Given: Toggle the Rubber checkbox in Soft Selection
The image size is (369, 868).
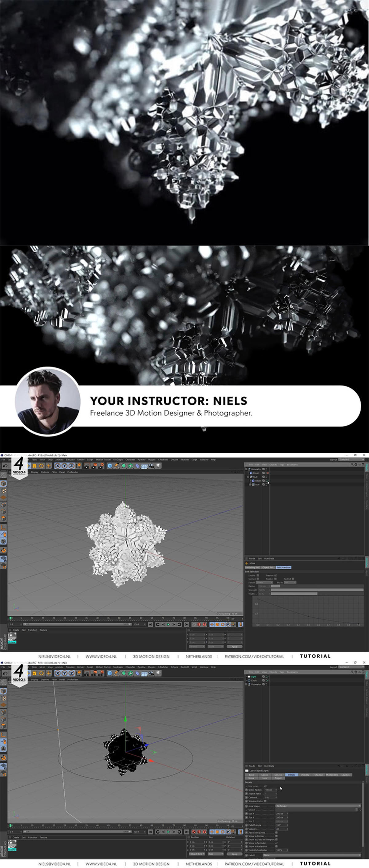Looking at the screenshot, I should (276, 579).
